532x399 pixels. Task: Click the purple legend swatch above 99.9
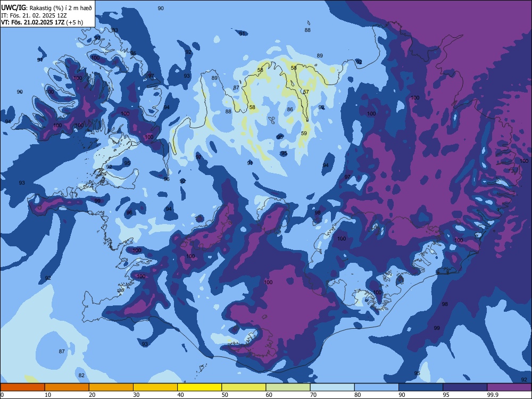[509, 387]
